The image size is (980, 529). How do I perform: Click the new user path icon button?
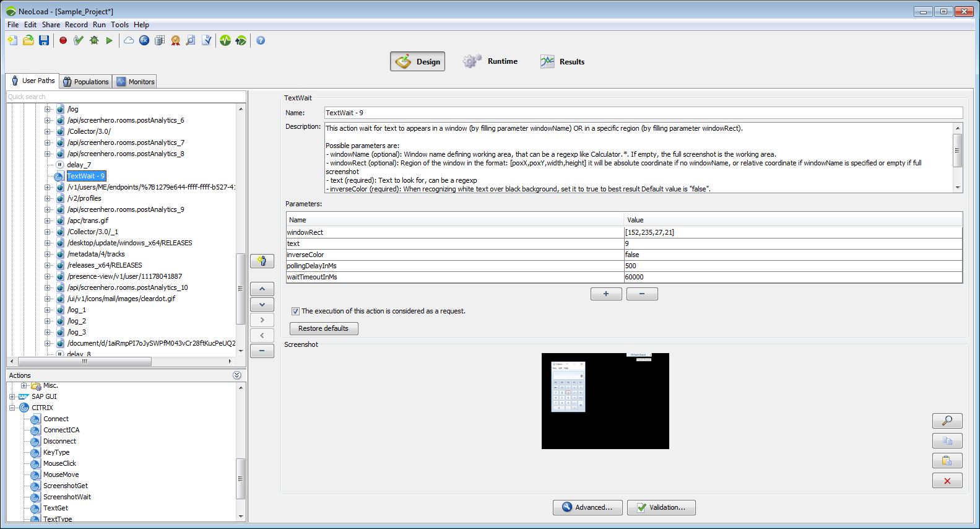coord(262,261)
